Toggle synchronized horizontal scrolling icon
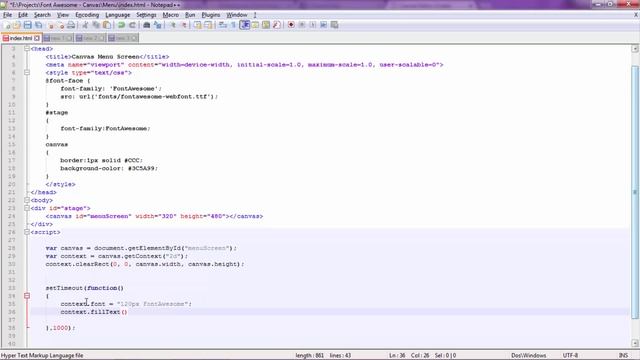The height and width of the screenshot is (360, 640). point(208,25)
